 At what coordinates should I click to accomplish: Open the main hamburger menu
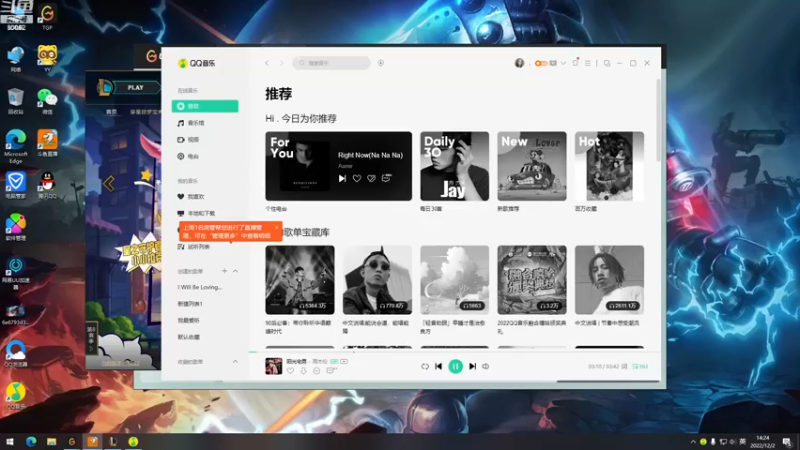click(x=588, y=63)
